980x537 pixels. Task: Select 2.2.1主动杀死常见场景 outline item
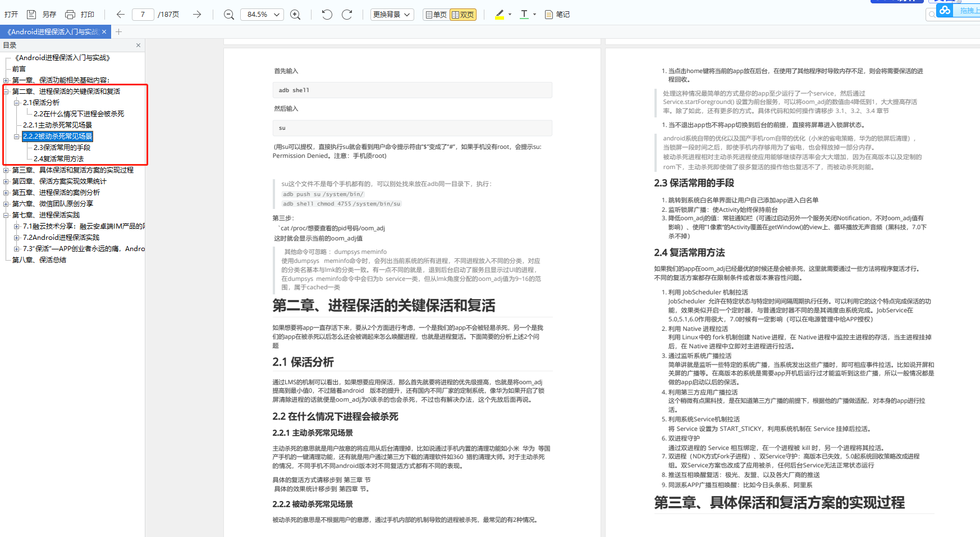(57, 125)
